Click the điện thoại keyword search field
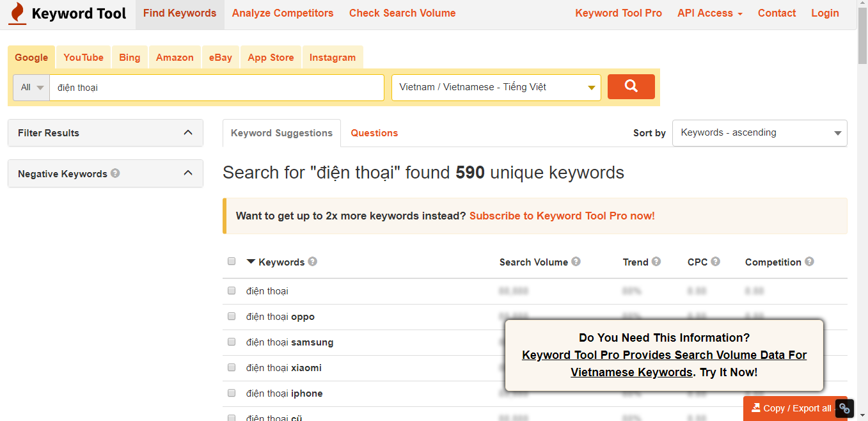The height and width of the screenshot is (421, 868). point(216,88)
